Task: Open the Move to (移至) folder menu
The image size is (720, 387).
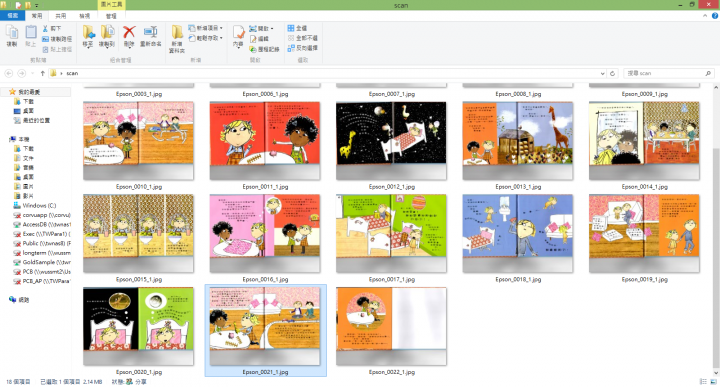Action: 88,36
